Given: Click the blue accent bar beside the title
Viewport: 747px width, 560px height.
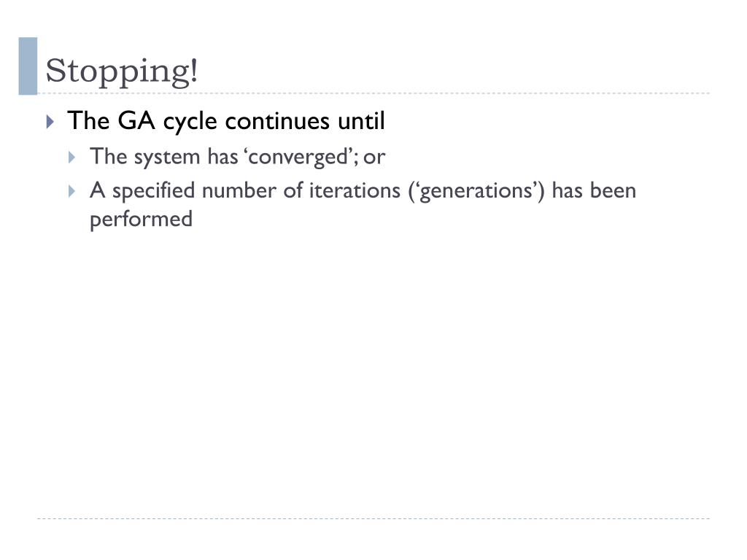Looking at the screenshot, I should coord(28,66).
